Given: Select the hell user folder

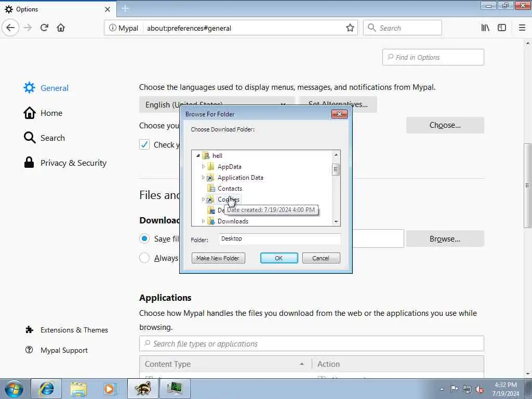Looking at the screenshot, I should pyautogui.click(x=217, y=156).
